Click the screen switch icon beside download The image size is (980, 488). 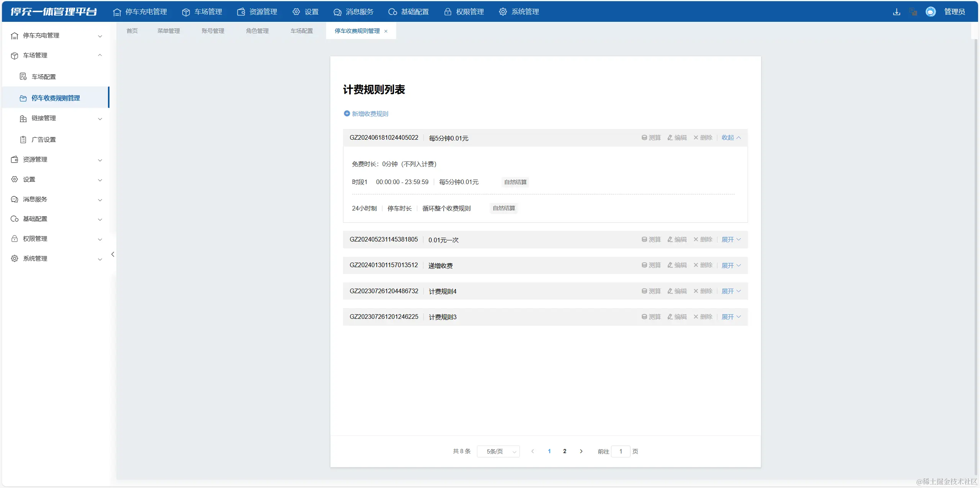click(x=913, y=12)
